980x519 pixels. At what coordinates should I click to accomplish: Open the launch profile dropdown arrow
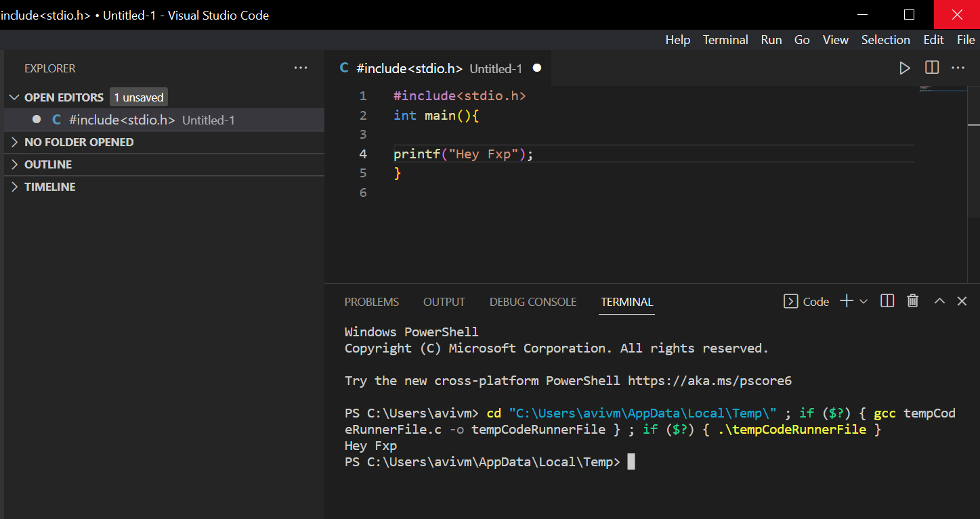tap(864, 301)
